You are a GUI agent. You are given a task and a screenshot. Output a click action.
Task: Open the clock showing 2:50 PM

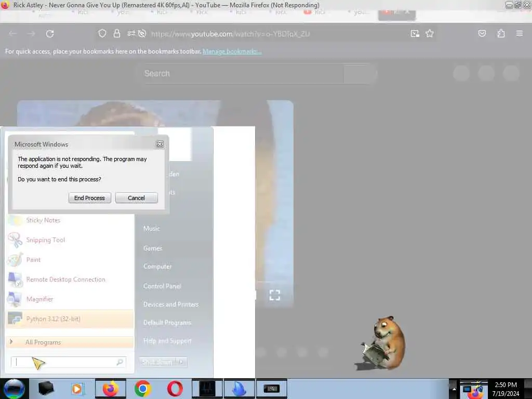pyautogui.click(x=506, y=389)
